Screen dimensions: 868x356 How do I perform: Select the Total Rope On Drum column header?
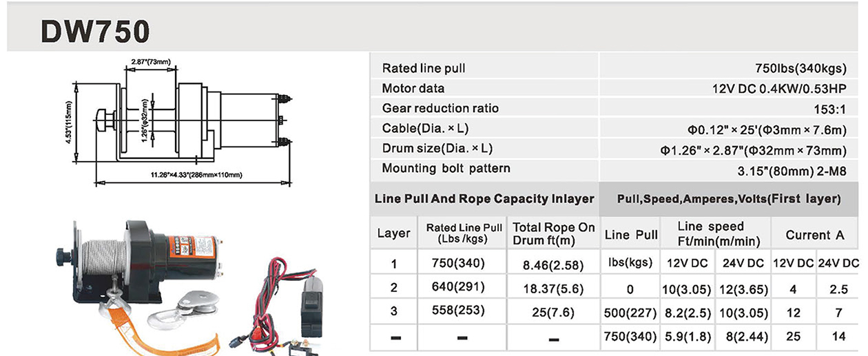[x=554, y=233]
